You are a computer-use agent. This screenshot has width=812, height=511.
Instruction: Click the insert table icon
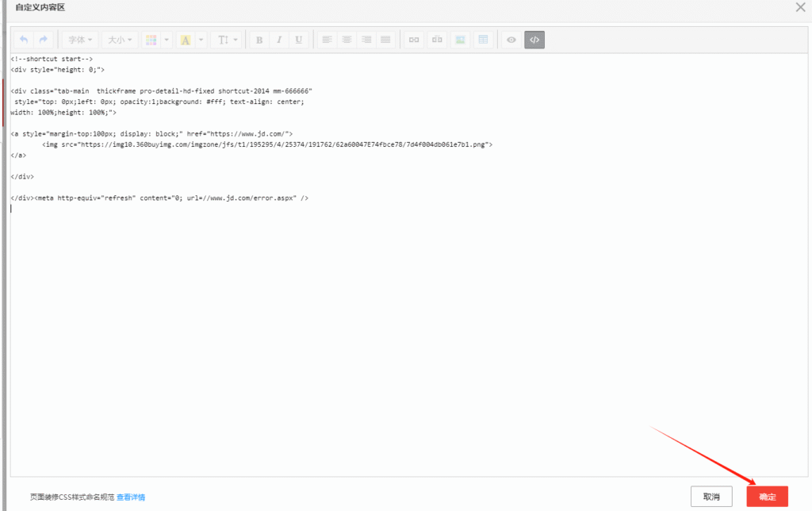[483, 40]
